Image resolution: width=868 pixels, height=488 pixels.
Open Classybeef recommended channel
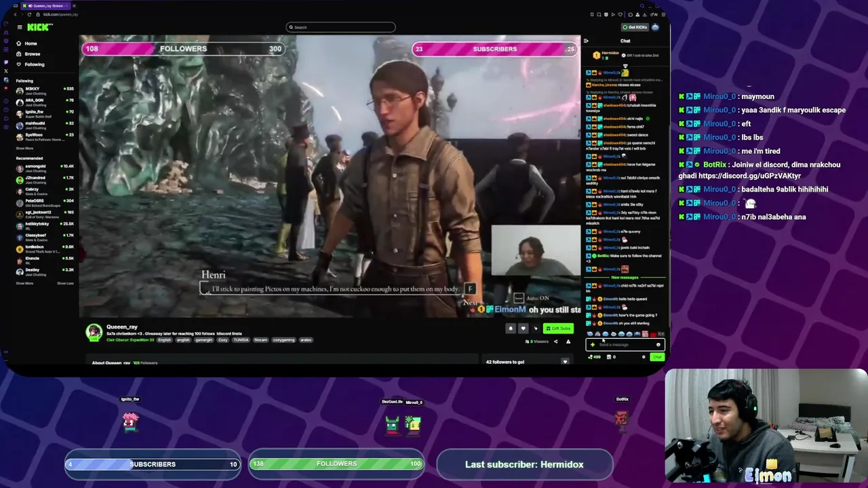pos(45,237)
